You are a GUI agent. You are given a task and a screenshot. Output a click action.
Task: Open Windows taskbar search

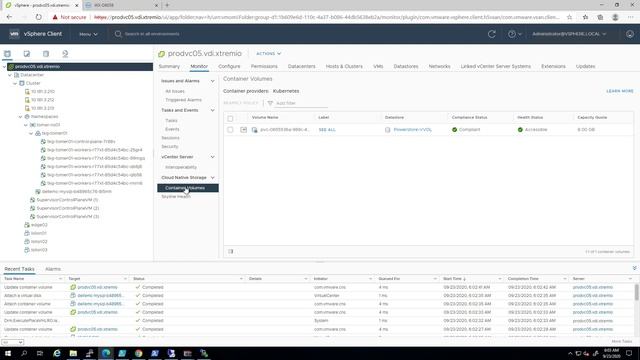click(24, 353)
